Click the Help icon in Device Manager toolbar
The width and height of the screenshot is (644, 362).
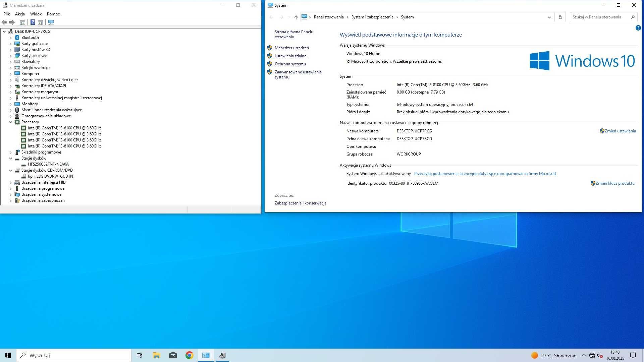click(33, 22)
